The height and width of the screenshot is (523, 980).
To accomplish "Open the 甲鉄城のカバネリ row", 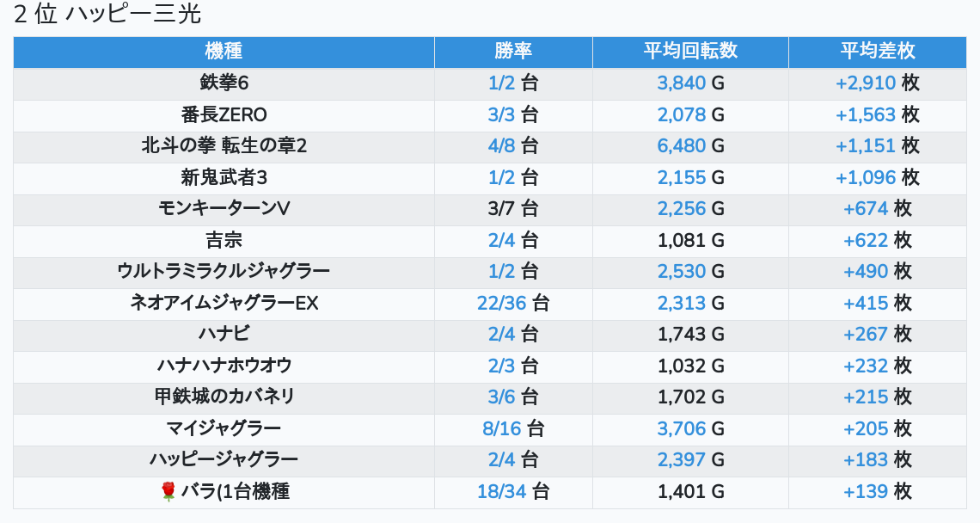I will pos(224,397).
